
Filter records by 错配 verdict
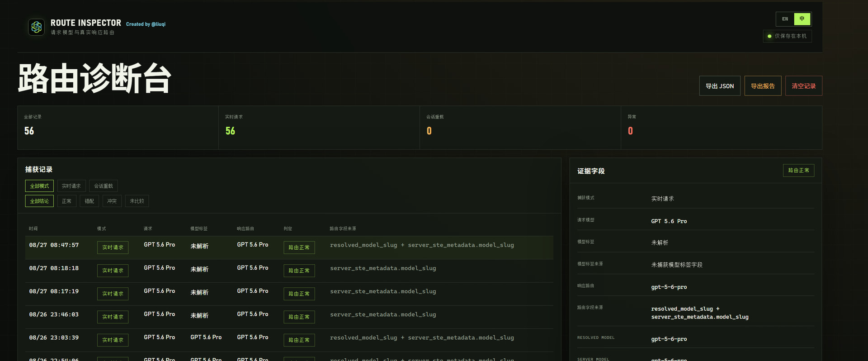pyautogui.click(x=90, y=201)
